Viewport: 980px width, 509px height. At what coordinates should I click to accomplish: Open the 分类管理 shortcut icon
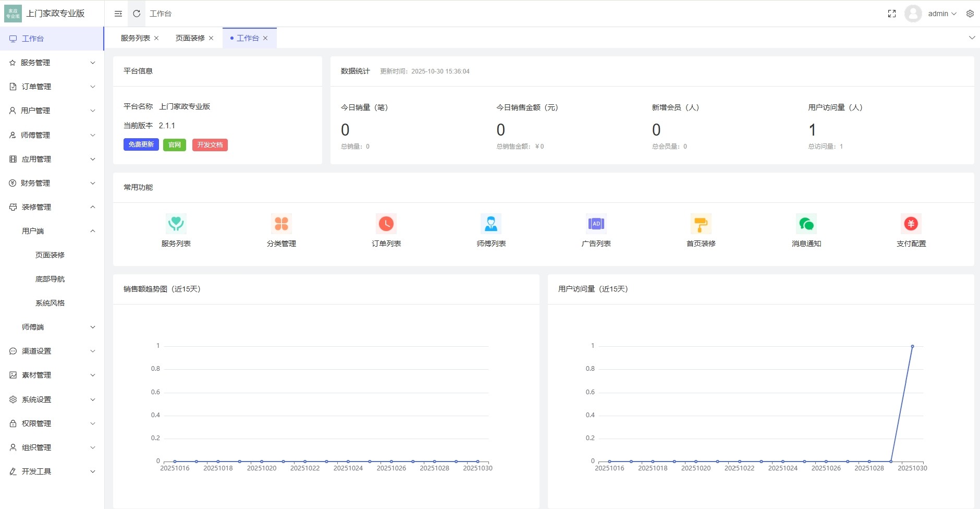pos(281,224)
